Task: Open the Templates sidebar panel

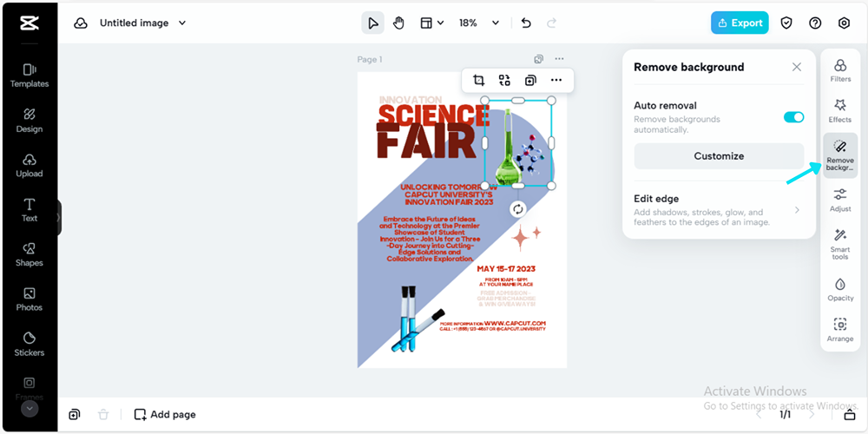Action: click(x=30, y=76)
